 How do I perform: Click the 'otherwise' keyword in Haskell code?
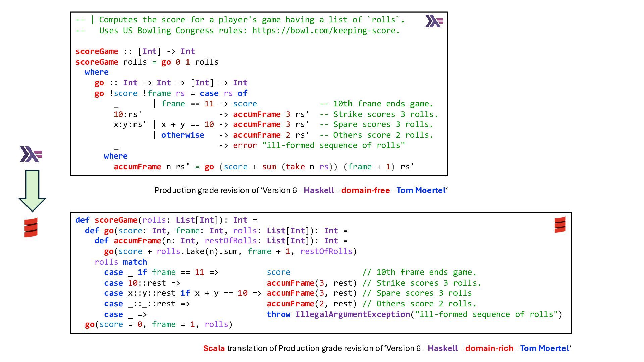(x=182, y=135)
